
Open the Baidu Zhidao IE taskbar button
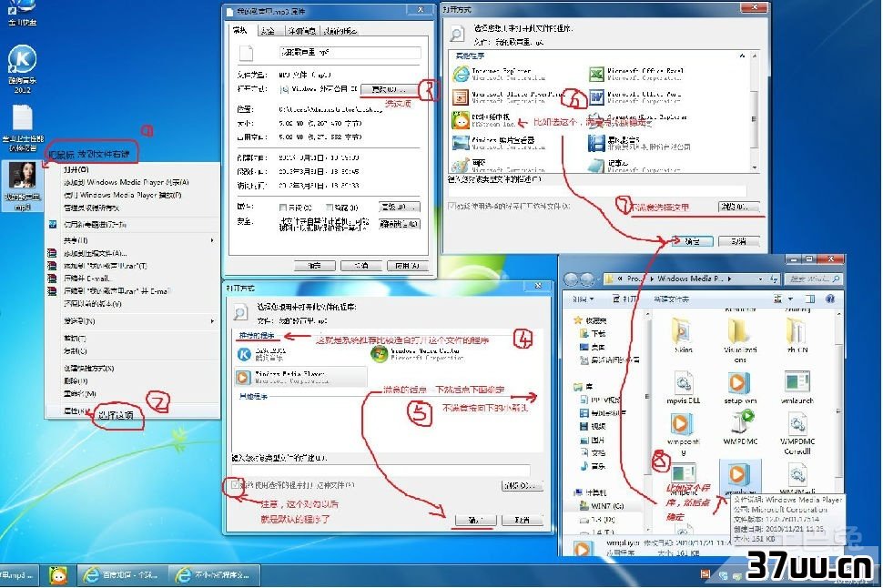tap(122, 575)
